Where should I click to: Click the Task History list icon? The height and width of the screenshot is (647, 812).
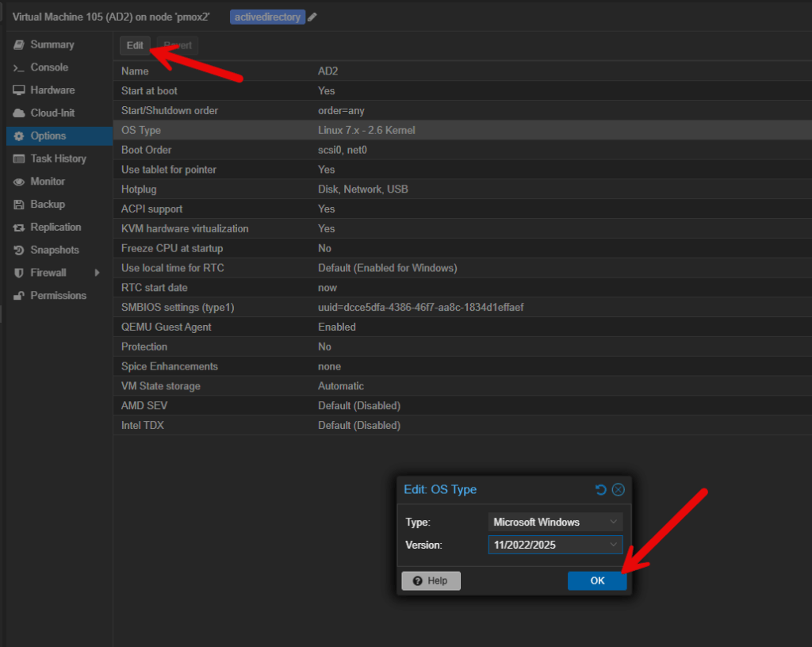point(19,159)
